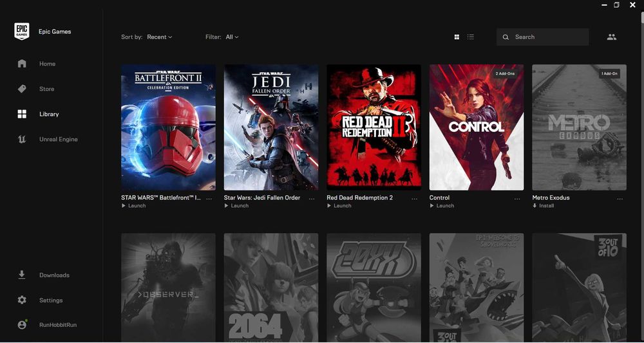Select the Library grid icon in sidebar
Viewport: 644px width, 343px height.
tap(22, 114)
